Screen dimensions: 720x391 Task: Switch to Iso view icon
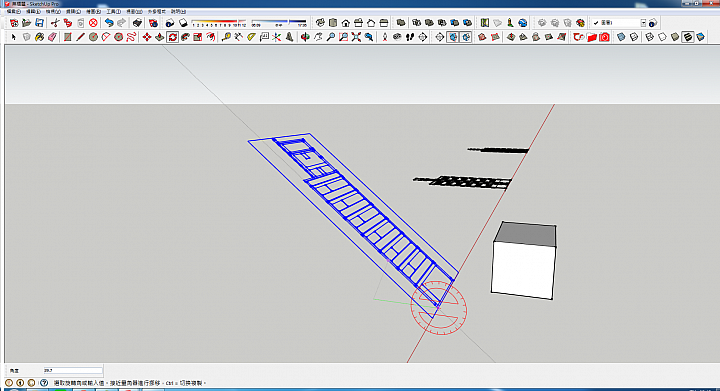[320, 23]
